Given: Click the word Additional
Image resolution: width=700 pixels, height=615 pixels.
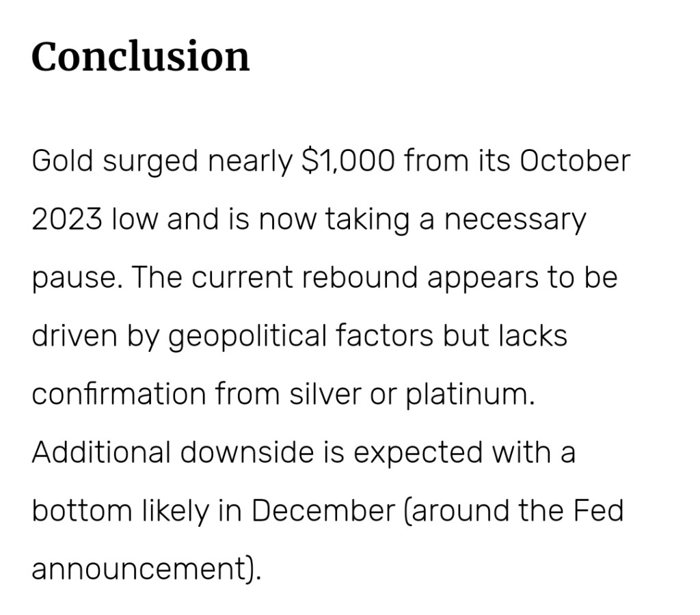Looking at the screenshot, I should coord(101,452).
